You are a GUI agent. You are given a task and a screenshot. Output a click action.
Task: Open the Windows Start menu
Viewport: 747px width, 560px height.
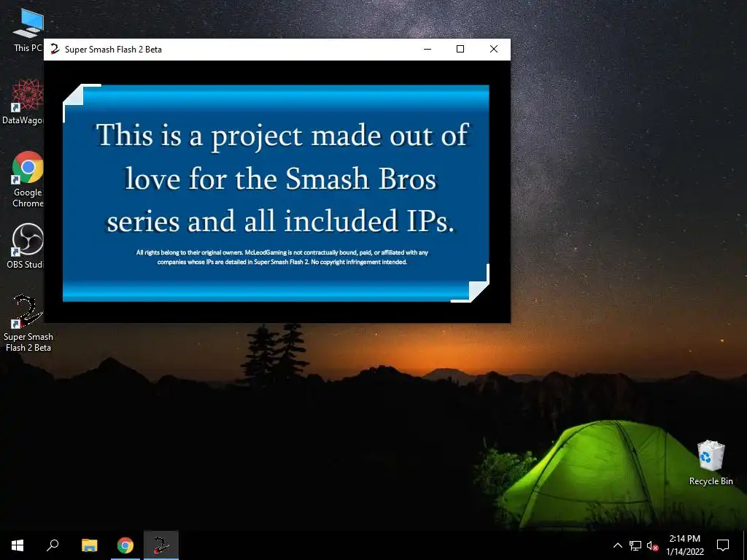18,545
